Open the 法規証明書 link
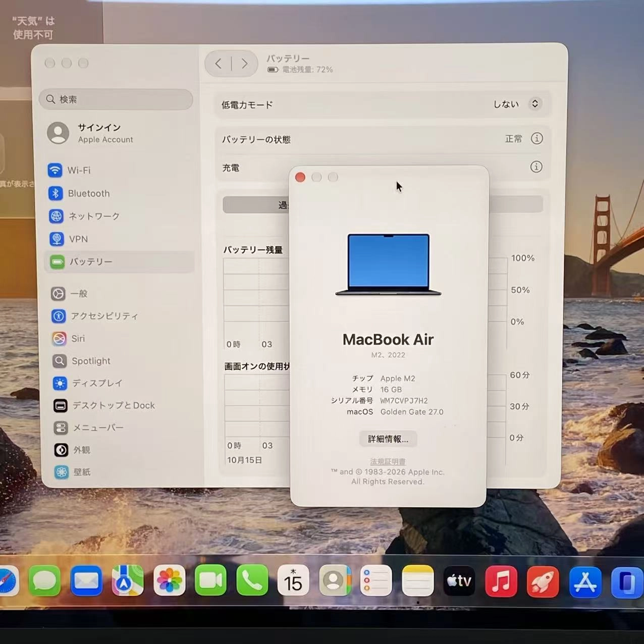Image resolution: width=644 pixels, height=644 pixels. (388, 461)
